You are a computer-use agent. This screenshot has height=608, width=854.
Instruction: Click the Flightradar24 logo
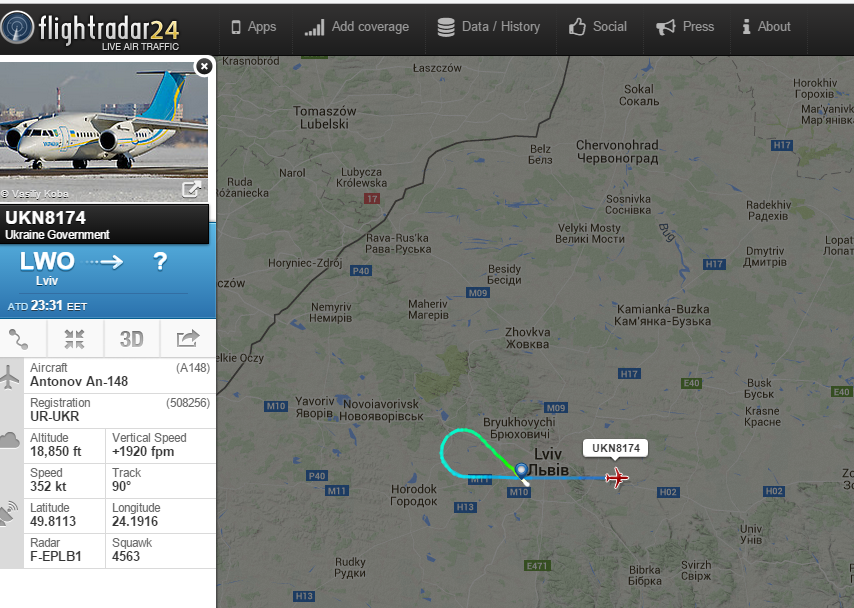pos(90,29)
